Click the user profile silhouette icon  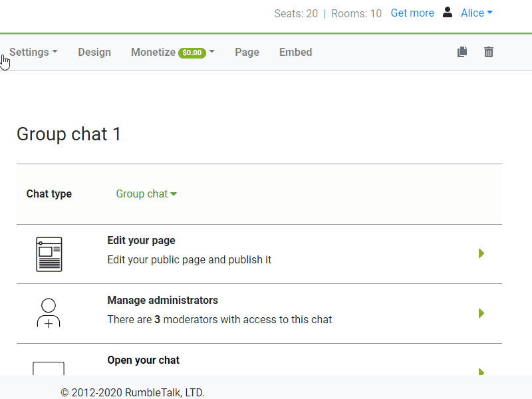point(448,13)
